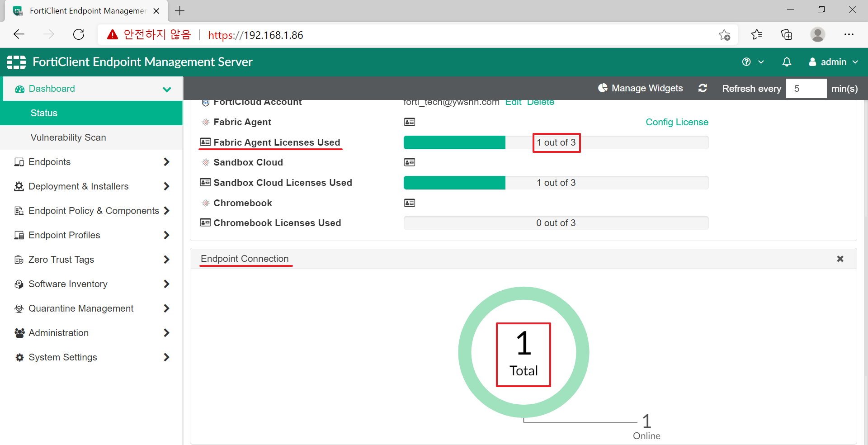Open the notifications bell
Viewport: 868px width, 445px height.
[787, 62]
